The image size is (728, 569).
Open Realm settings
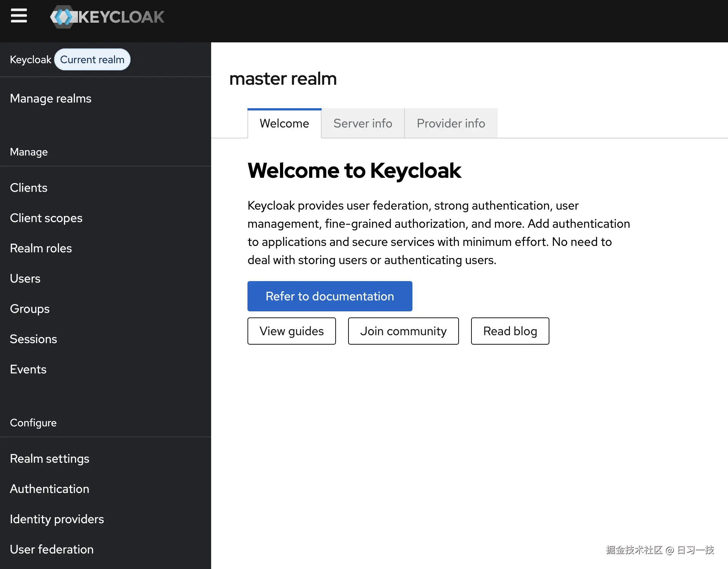50,459
